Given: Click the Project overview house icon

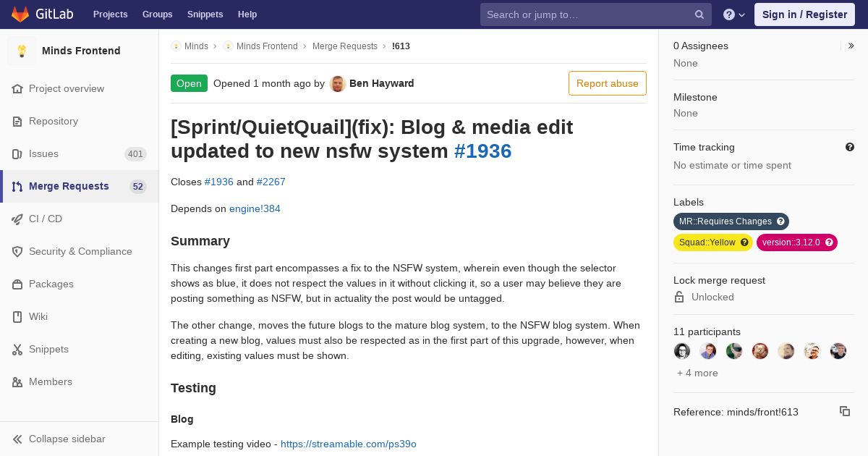Looking at the screenshot, I should (17, 88).
